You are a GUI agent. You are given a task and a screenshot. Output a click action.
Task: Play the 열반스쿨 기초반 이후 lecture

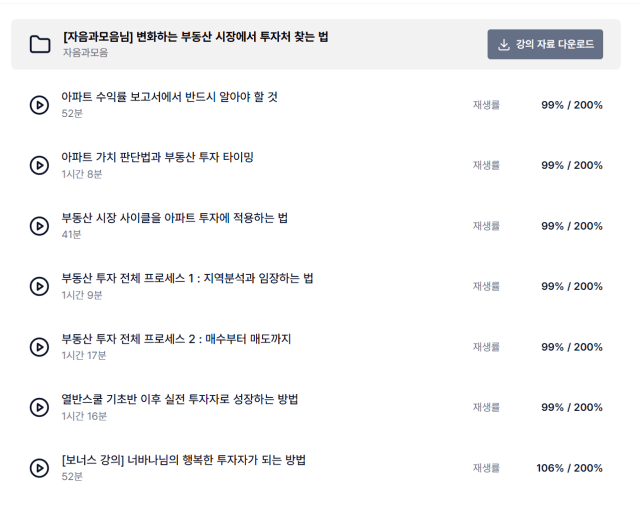coord(40,407)
